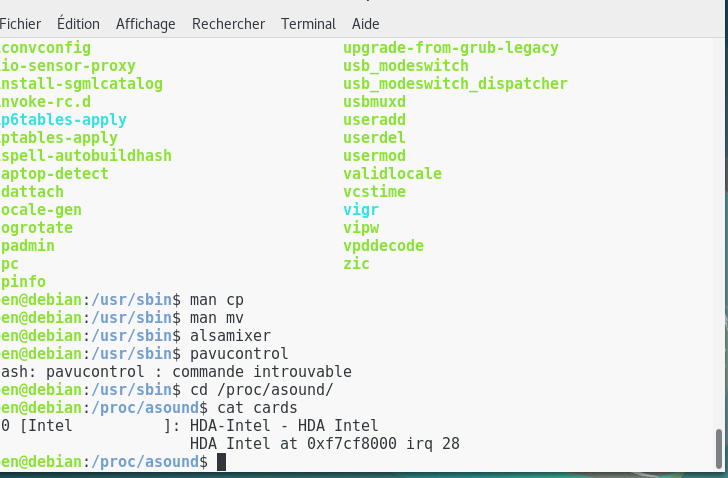The image size is (728, 478).
Task: Open the Rechercher menu
Action: point(228,24)
